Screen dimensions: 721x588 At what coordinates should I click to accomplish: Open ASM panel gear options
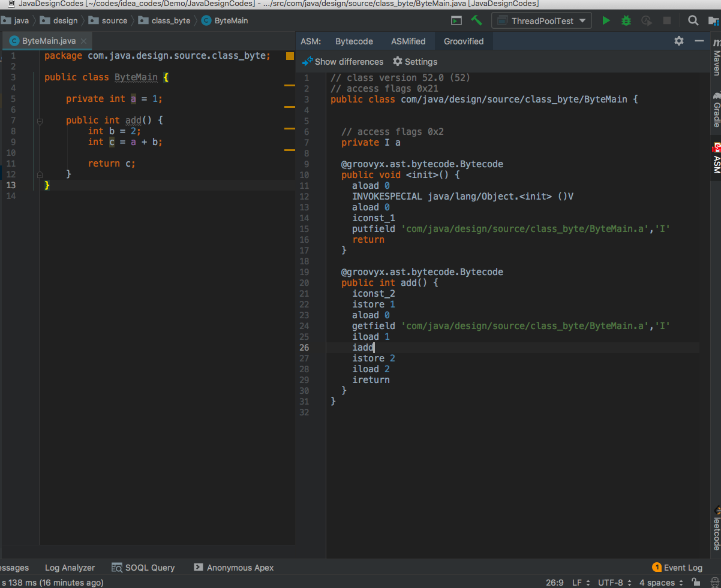(679, 41)
